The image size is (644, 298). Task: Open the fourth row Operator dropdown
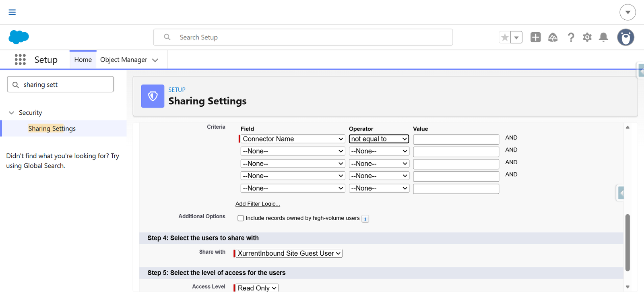(x=379, y=176)
